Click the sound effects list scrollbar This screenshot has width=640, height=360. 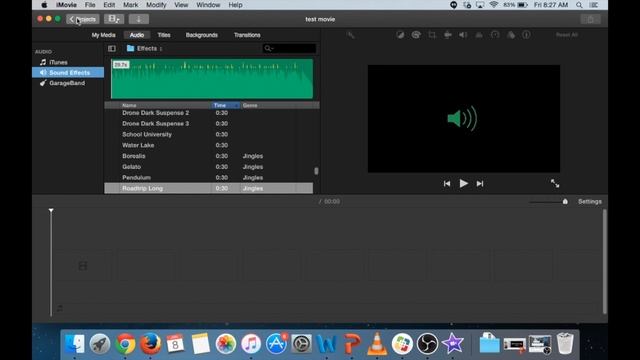(x=316, y=171)
